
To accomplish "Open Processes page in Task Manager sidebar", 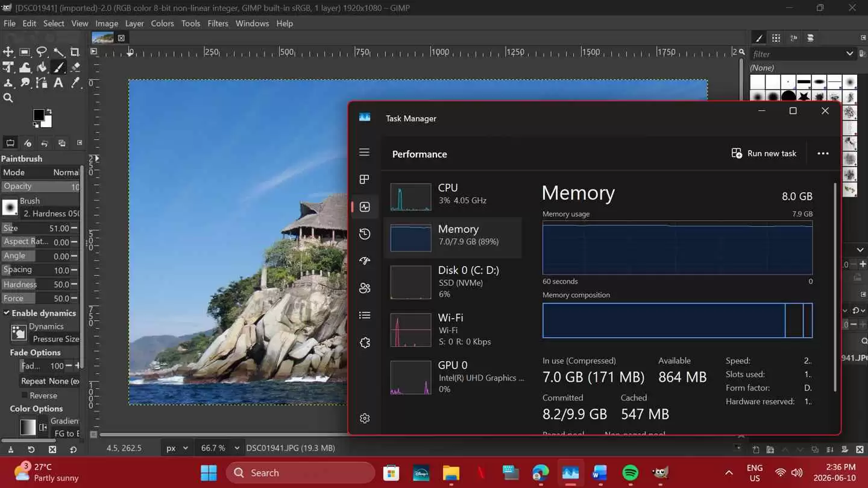I will [364, 180].
